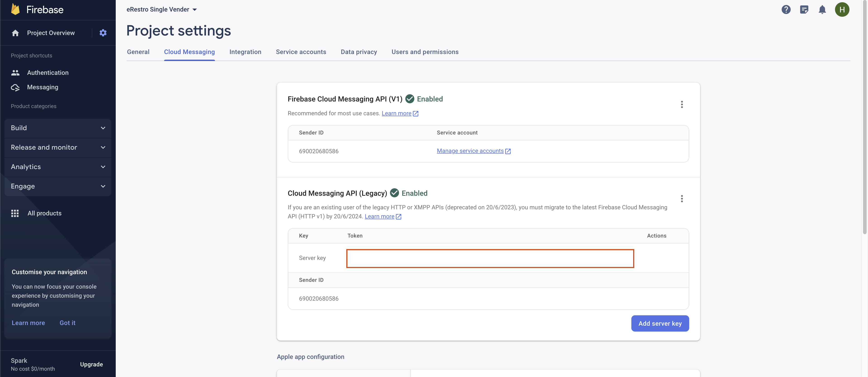Open the notifications bell icon

tap(822, 9)
